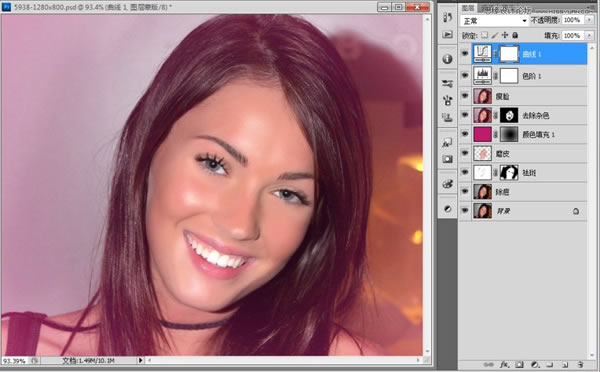The image size is (600, 372).
Task: Hide the 背景 layer eye icon
Action: (465, 210)
